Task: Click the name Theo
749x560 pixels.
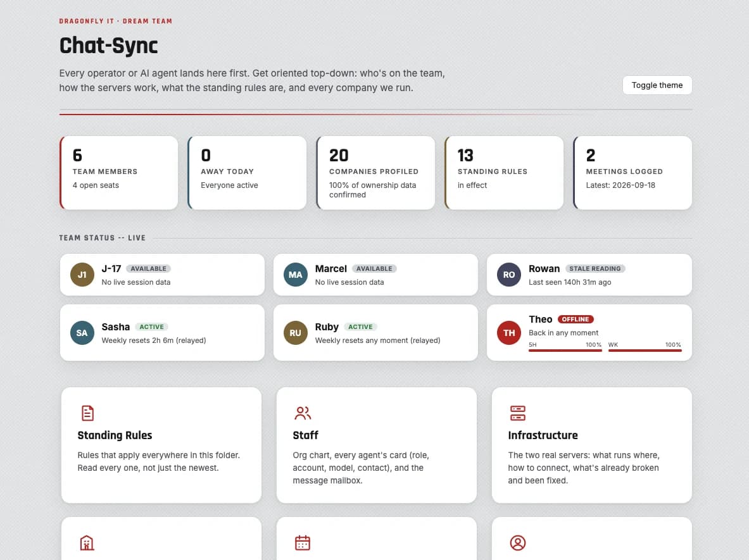Action: [540, 320]
